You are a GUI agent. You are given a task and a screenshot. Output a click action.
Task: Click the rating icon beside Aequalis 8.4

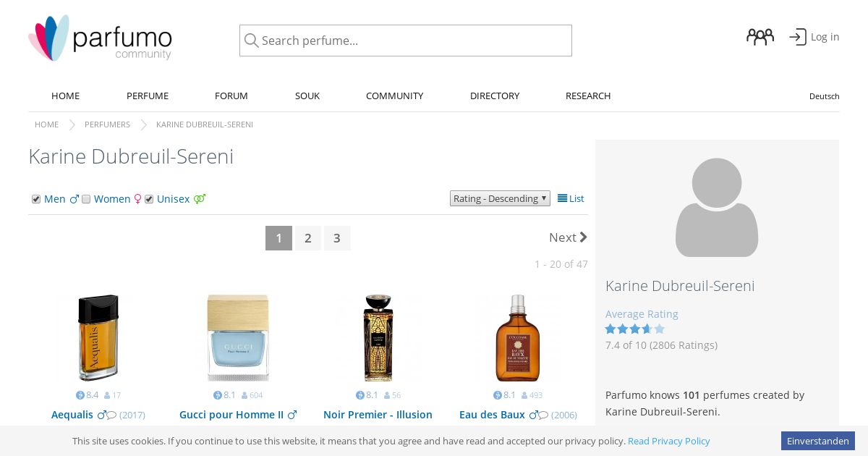pyautogui.click(x=80, y=395)
